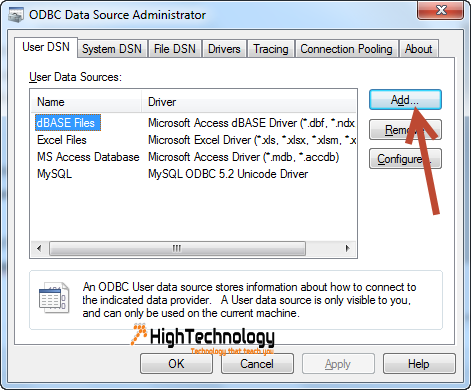Show the About tab

tap(419, 49)
